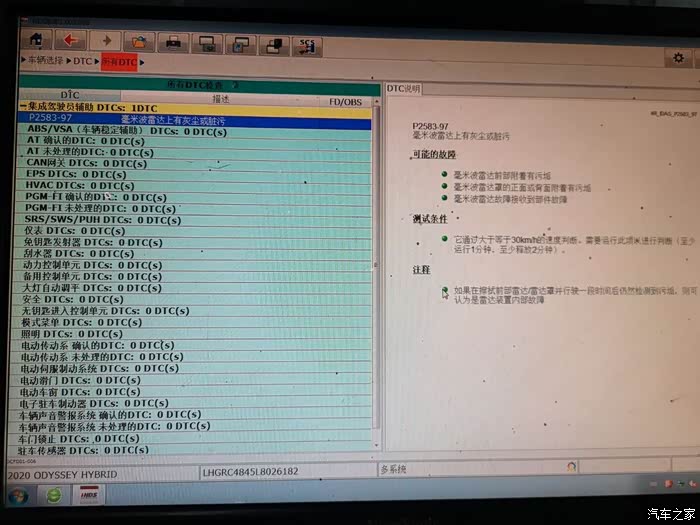Select 车辆声音警报系统 未处理的DTC row
Image resolution: width=700 pixels, height=525 pixels.
coord(189,427)
